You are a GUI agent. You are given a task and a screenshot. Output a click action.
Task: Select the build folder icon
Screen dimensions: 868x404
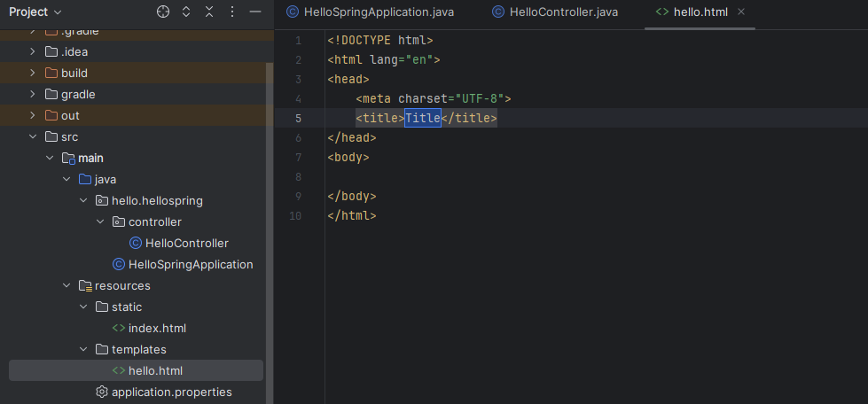tap(51, 73)
